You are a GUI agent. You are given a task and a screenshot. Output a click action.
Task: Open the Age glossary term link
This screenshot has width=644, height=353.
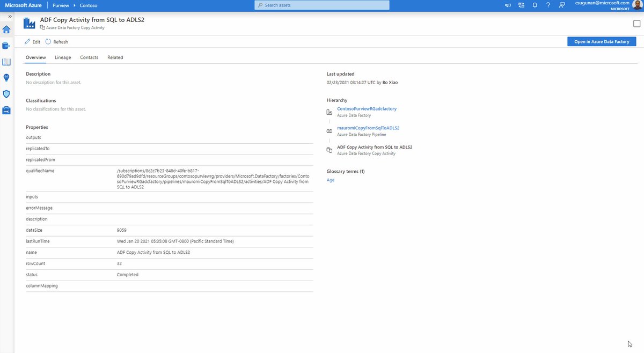coord(331,180)
